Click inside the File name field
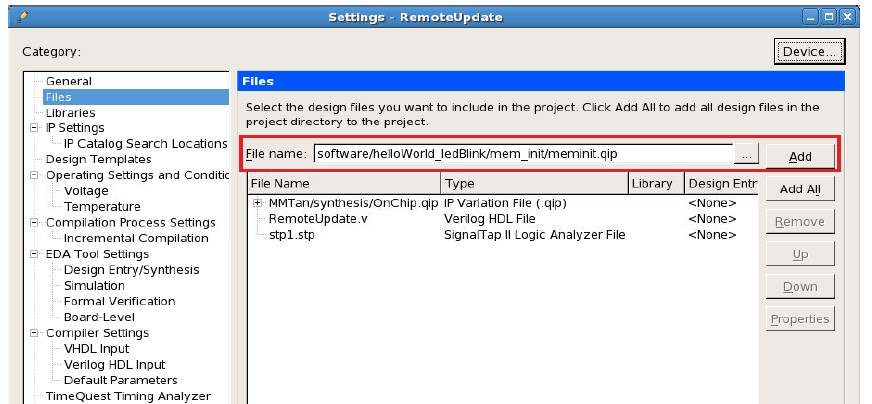 [x=522, y=155]
